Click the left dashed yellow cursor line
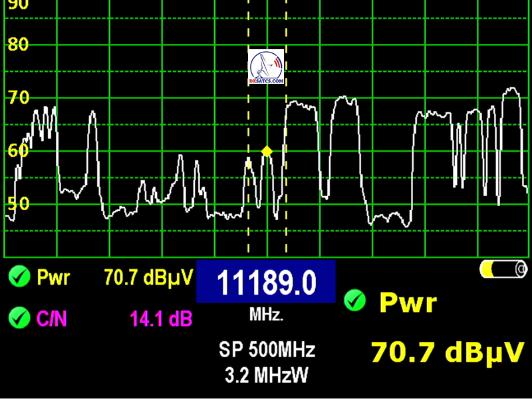This screenshot has height=399, width=532. pyautogui.click(x=248, y=199)
